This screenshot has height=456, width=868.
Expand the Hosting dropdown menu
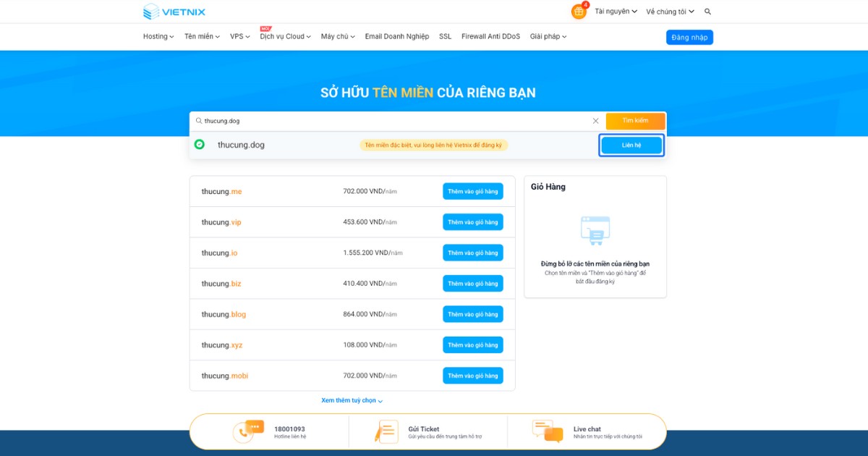158,36
